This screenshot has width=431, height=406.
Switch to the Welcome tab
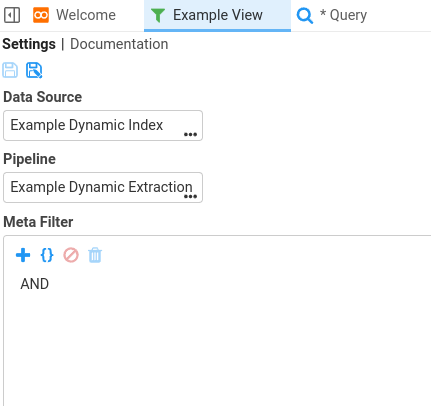(74, 15)
